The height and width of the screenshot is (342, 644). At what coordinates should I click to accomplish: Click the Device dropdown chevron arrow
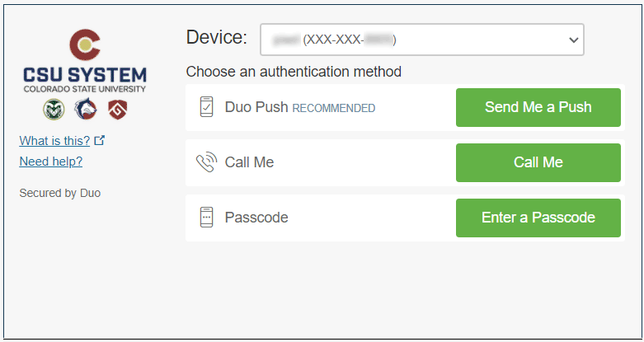pos(574,40)
